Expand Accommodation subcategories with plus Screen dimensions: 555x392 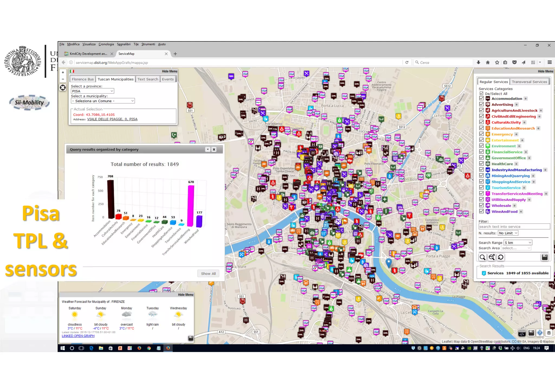(x=525, y=99)
